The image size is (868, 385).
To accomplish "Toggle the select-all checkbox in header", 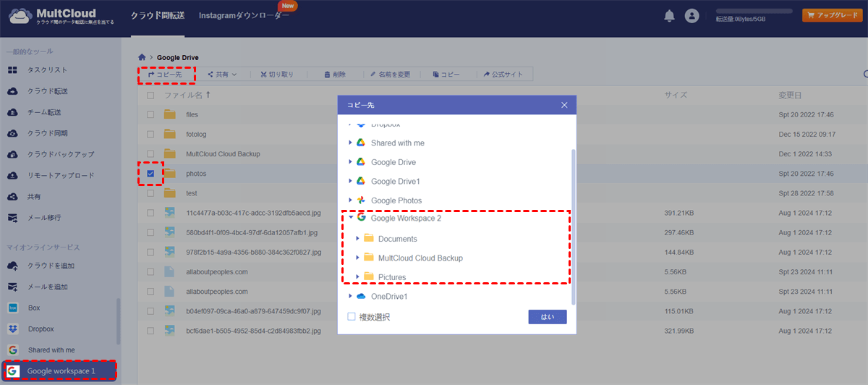I will pyautogui.click(x=150, y=95).
